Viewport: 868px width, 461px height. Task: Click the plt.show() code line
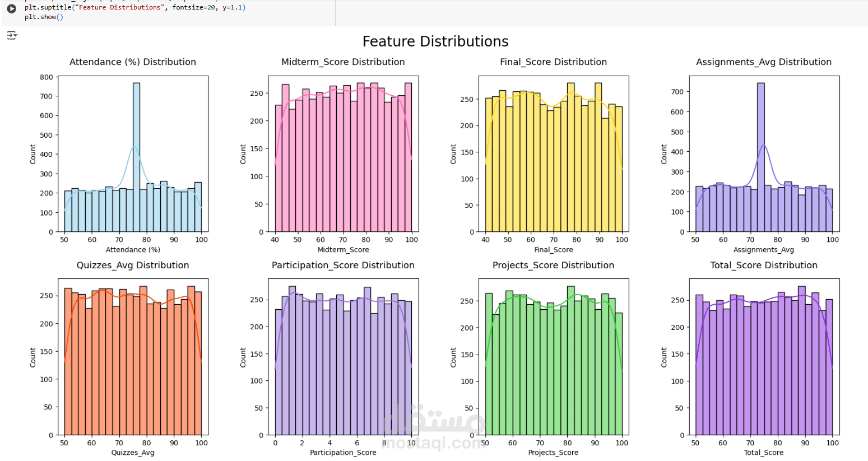click(44, 17)
